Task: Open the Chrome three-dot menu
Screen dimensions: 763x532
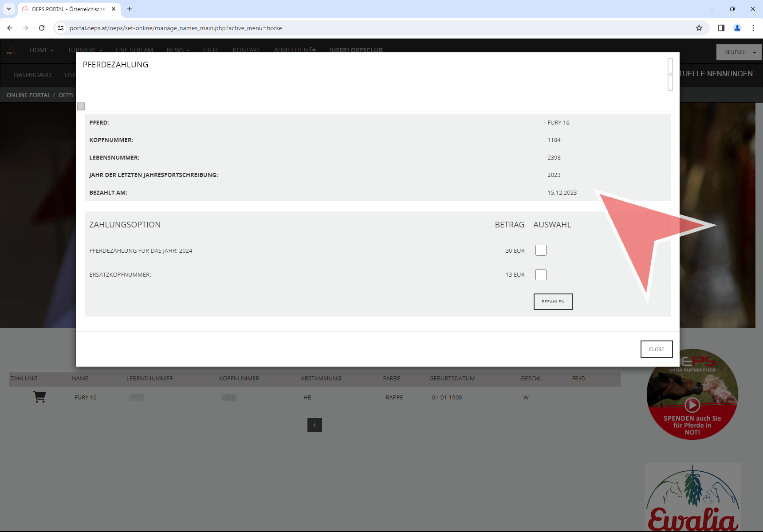Action: click(753, 28)
